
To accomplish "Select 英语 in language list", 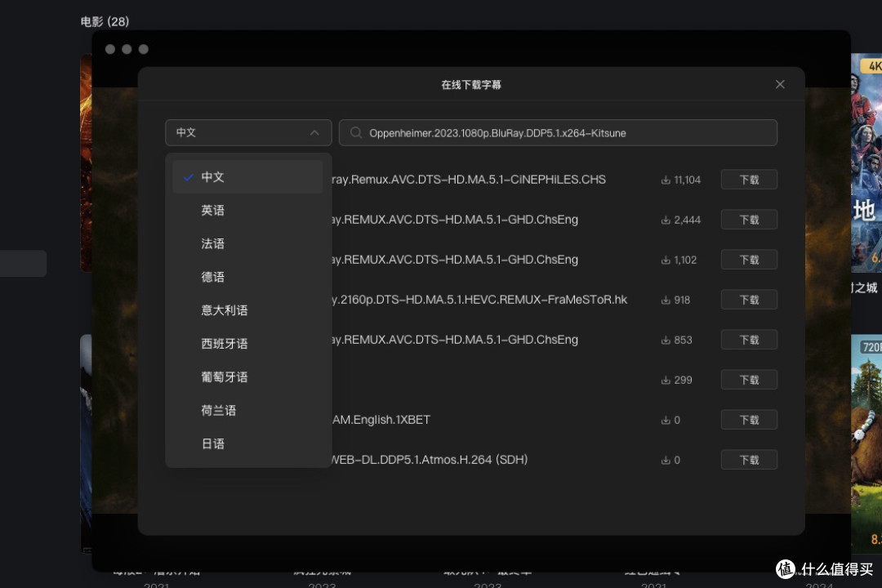I will tap(247, 210).
